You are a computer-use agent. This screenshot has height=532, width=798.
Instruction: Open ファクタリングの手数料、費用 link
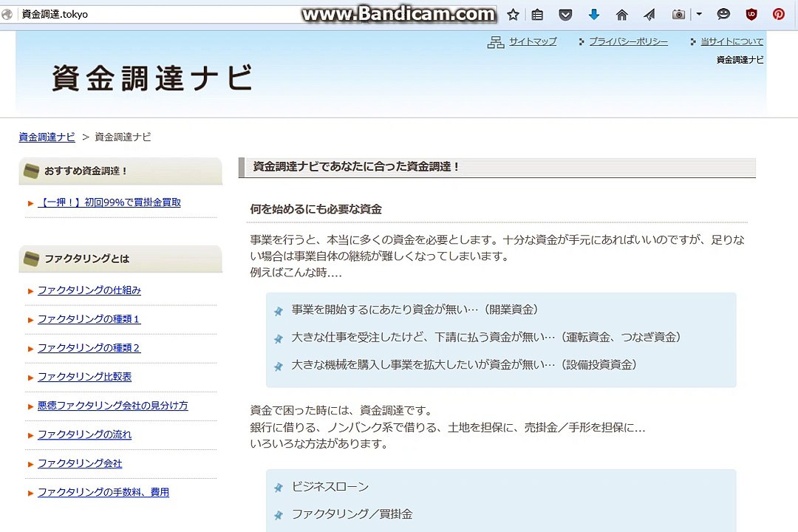coord(103,492)
